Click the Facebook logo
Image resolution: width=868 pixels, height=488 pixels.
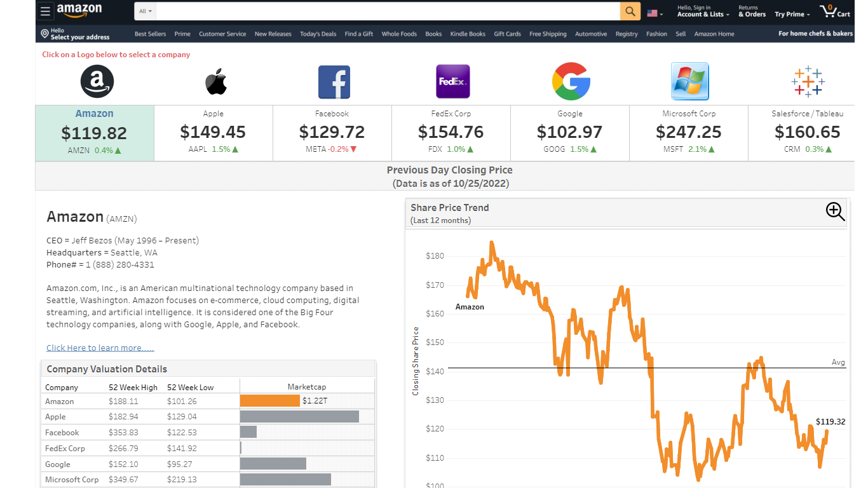tap(334, 81)
